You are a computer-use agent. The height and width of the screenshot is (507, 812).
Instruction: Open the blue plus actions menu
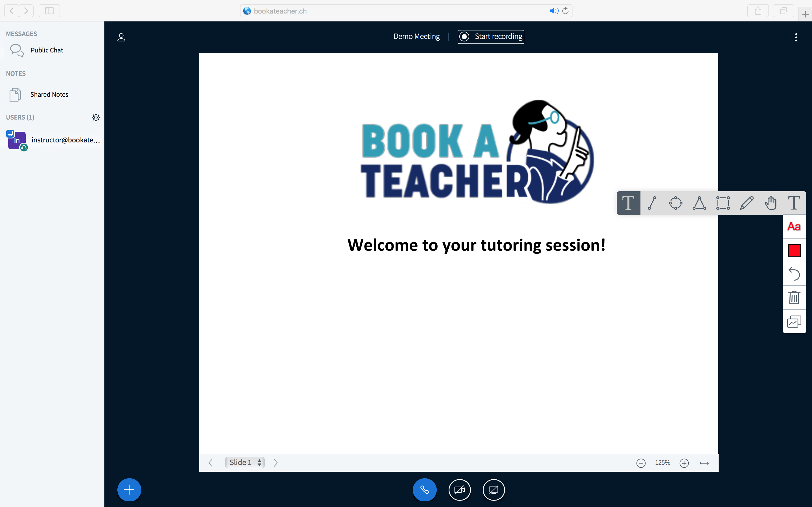point(129,490)
